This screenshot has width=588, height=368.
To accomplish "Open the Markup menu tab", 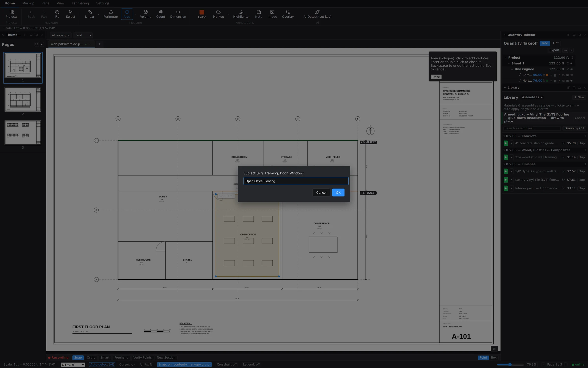I will (x=28, y=3).
